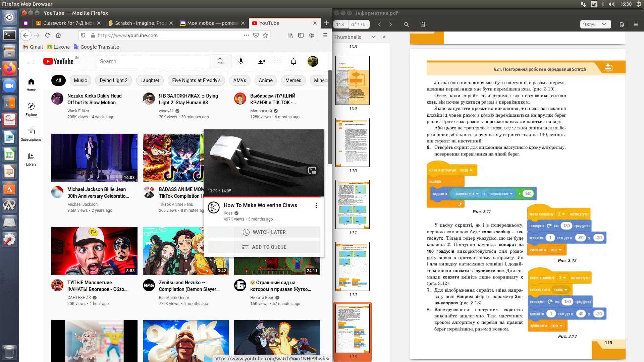Click the Create video camera icon
This screenshot has height=362, width=644.
261,61
